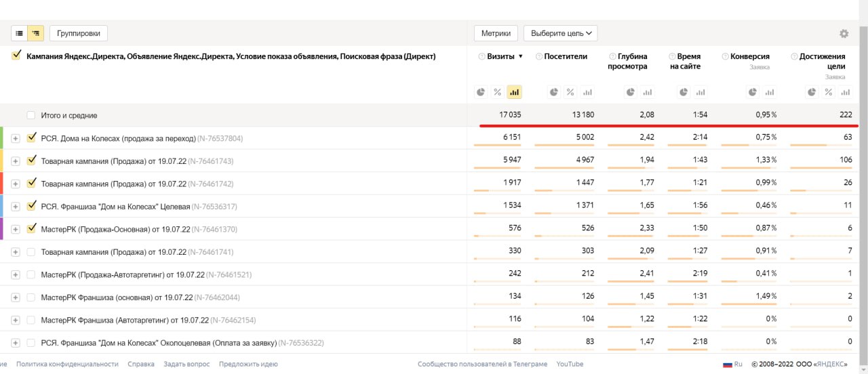Uncheck РСЯ. Дома на Колесах checkbox
Image resolution: width=868 pixels, height=374 pixels.
[x=31, y=138]
